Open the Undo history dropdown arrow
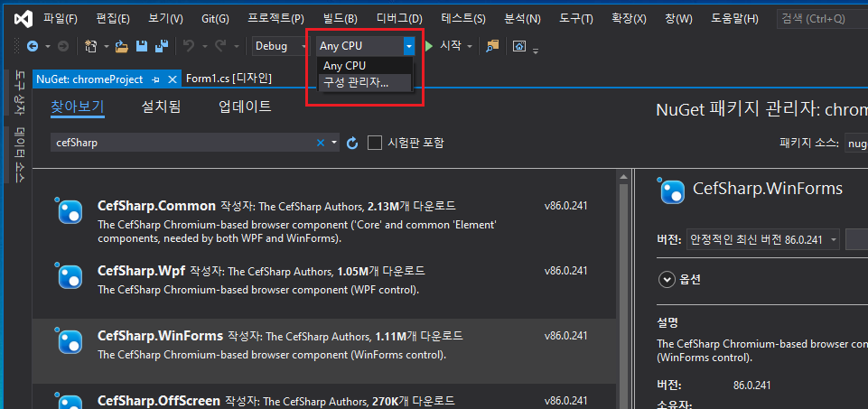The width and height of the screenshot is (868, 409). tap(204, 46)
